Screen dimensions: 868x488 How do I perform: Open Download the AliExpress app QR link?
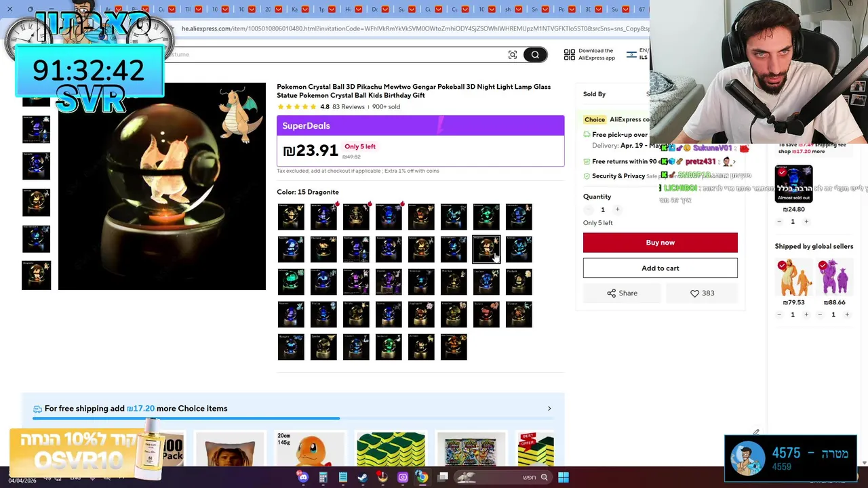tap(590, 54)
